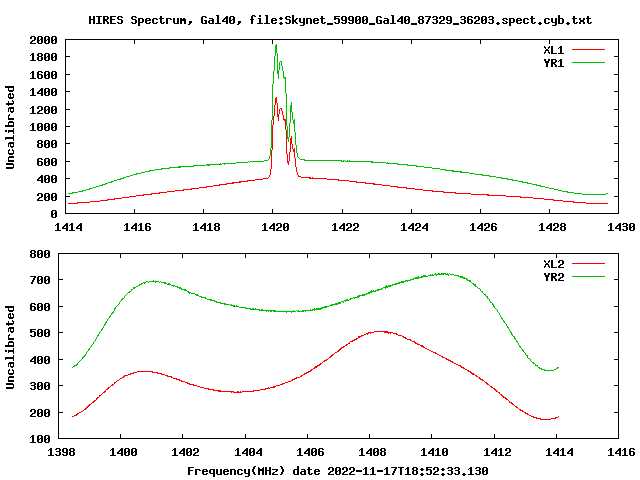Select the XL1 legend label

[x=553, y=50]
